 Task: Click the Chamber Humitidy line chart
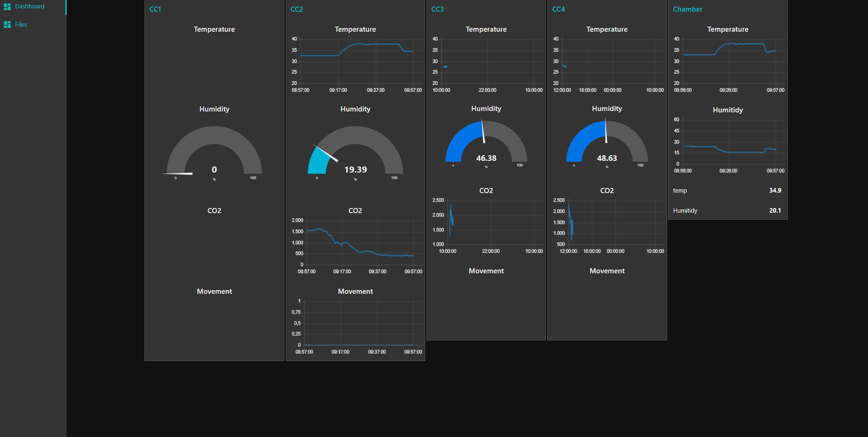730,142
